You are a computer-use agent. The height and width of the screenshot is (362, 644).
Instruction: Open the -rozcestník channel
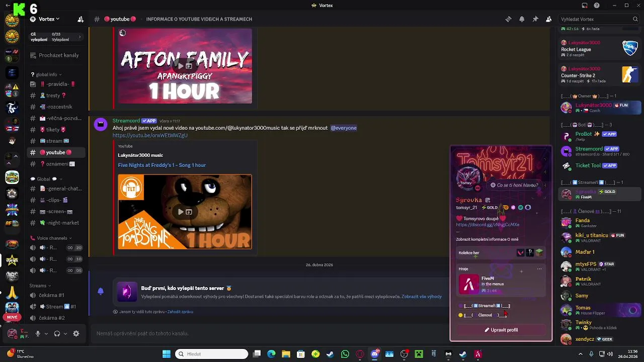[x=56, y=107]
